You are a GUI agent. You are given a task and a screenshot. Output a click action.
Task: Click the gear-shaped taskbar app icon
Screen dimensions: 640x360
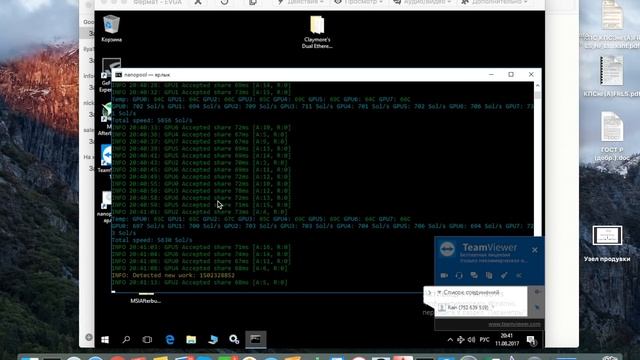(x=234, y=340)
